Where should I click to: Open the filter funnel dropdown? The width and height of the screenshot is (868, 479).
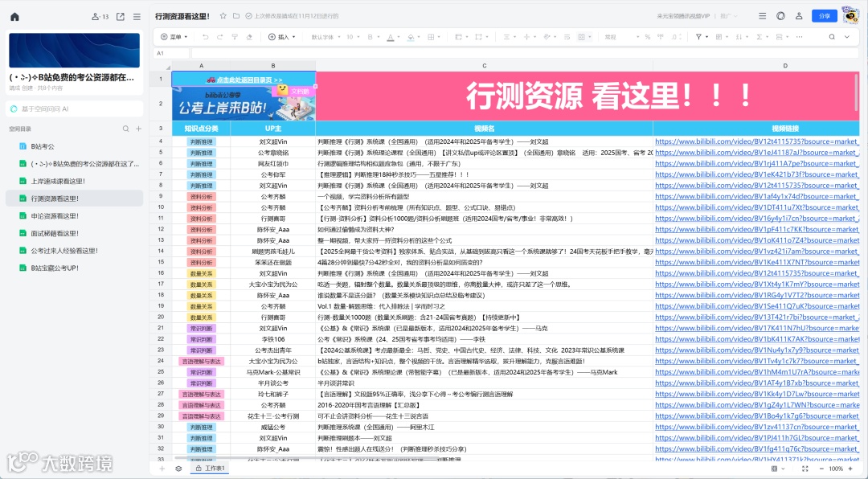click(x=702, y=37)
